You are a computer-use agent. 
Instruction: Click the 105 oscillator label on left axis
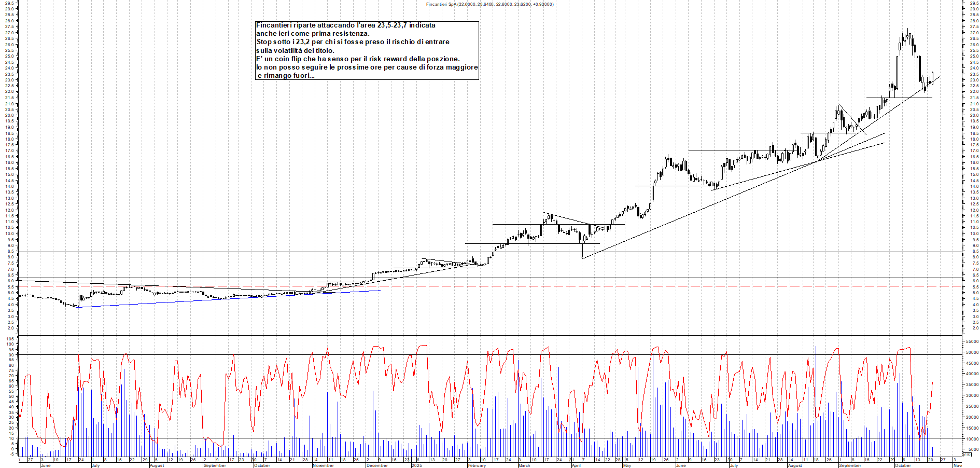point(10,339)
